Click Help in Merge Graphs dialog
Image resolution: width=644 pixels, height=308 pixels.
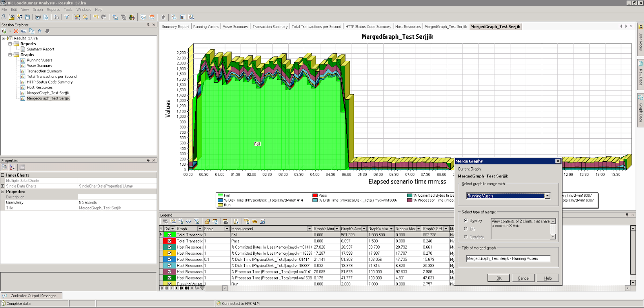[x=548, y=278]
